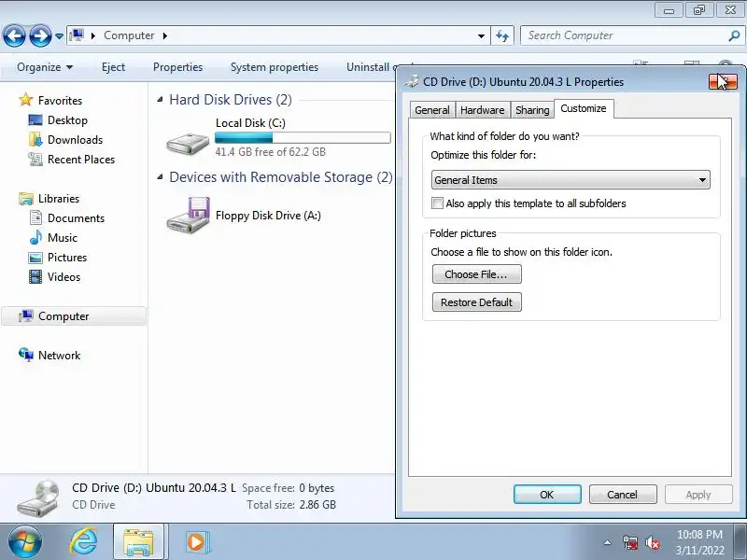Switch to the Hardware tab
The height and width of the screenshot is (560, 747).
coord(482,110)
